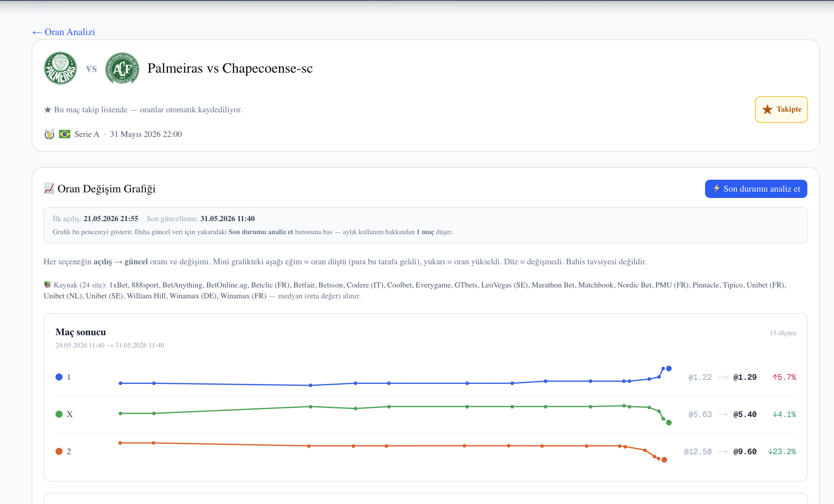Click the Serie A league logo
The image size is (834, 504).
49,134
